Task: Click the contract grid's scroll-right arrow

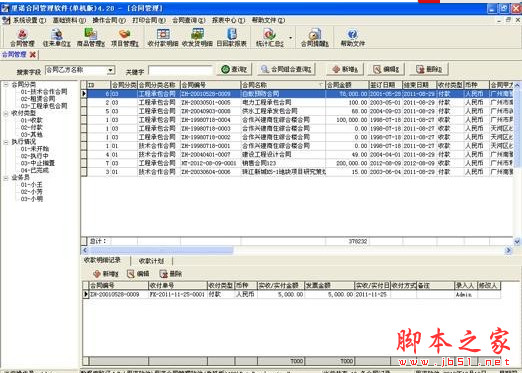Action: pos(509,250)
